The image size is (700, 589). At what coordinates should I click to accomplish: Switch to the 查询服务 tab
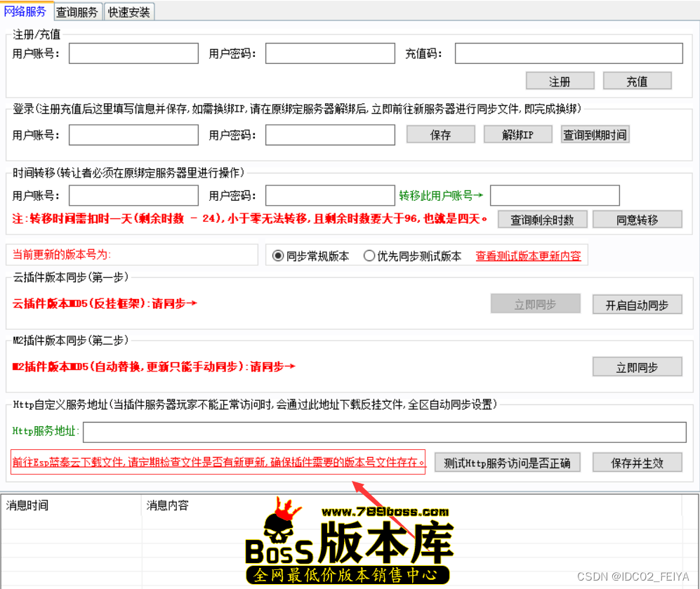point(77,12)
